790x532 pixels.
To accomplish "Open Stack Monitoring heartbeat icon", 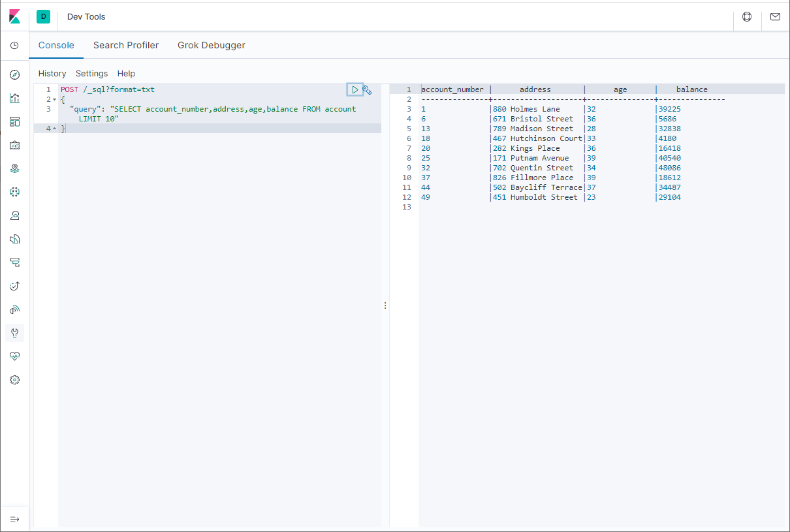I will coord(14,356).
